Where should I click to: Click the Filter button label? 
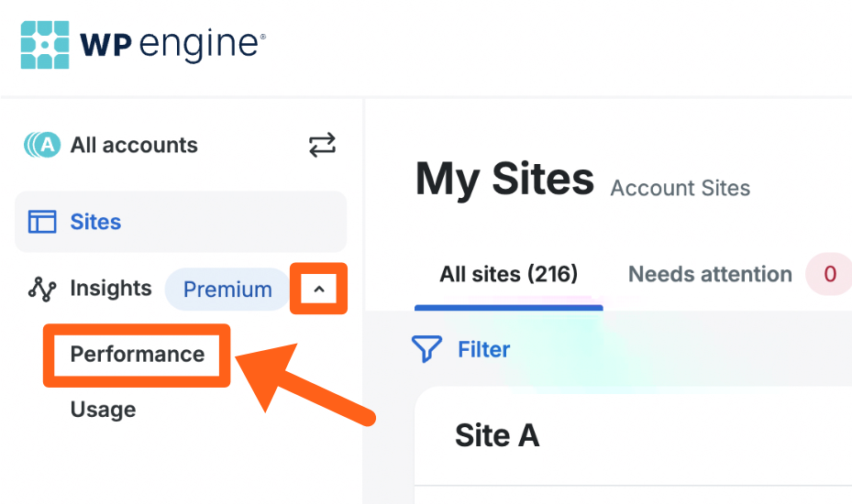pos(483,349)
